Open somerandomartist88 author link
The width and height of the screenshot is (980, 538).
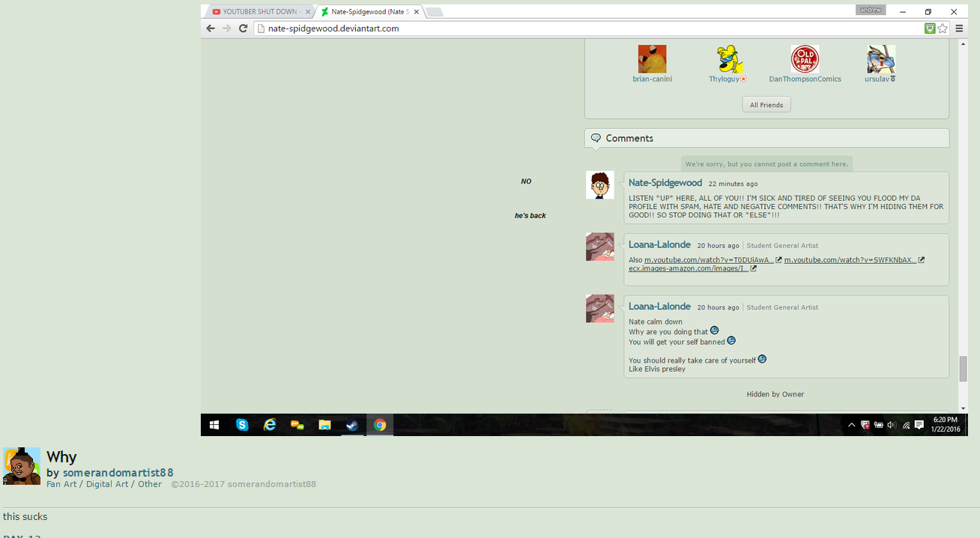click(118, 473)
